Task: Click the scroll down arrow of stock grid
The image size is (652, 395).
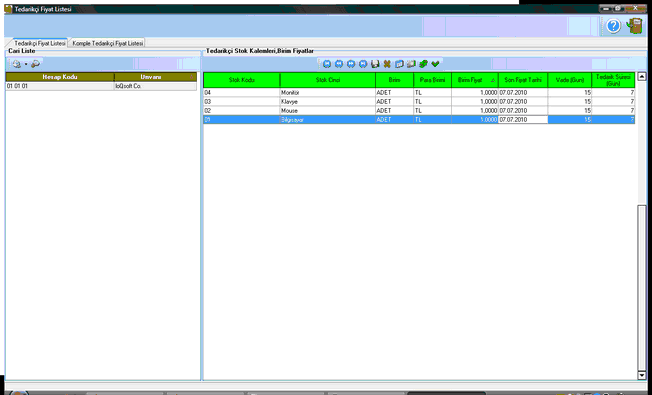Action: point(642,375)
